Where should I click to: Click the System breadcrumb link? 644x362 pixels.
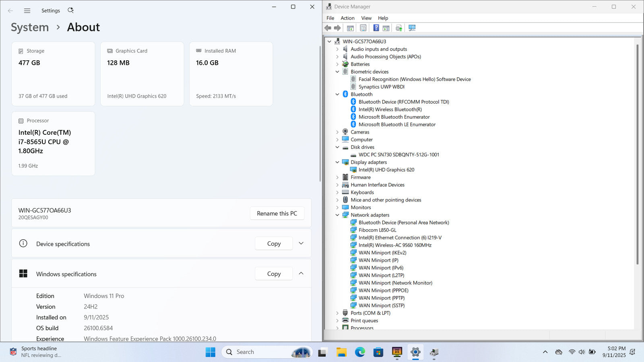point(30,27)
